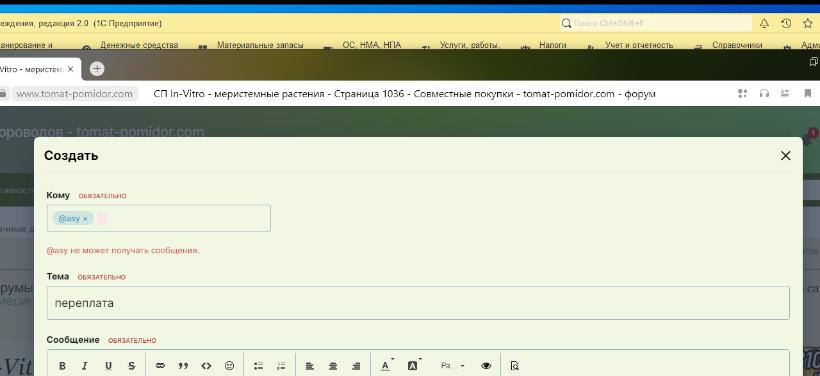
Task: Toggle underline formatting in message editor
Action: coord(108,366)
